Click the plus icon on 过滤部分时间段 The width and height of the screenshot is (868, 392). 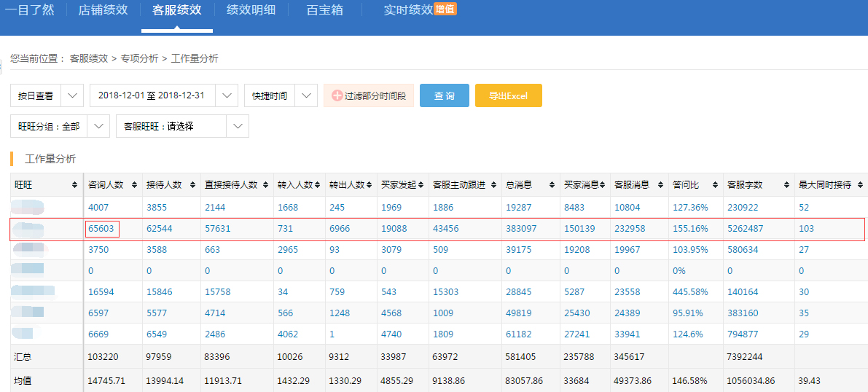tap(337, 95)
